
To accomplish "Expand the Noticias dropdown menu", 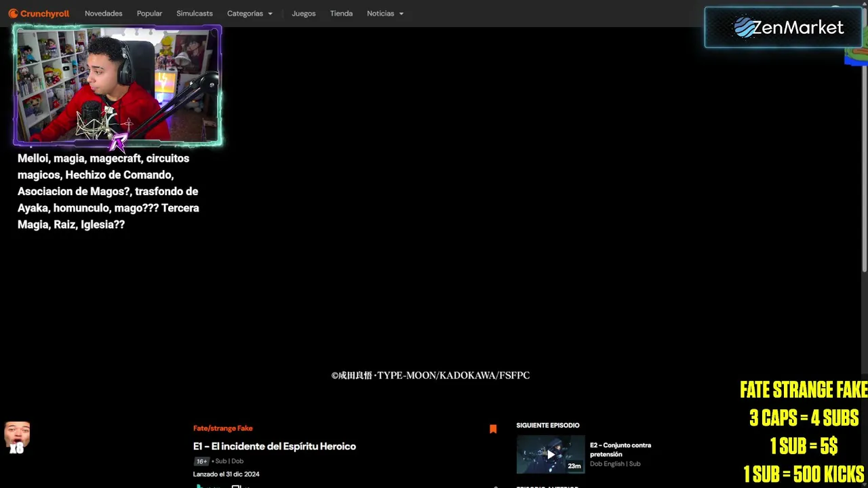I will pos(385,14).
